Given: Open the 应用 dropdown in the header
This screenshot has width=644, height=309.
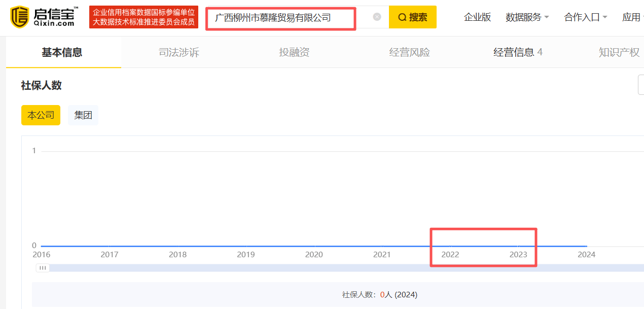Looking at the screenshot, I should (632, 17).
